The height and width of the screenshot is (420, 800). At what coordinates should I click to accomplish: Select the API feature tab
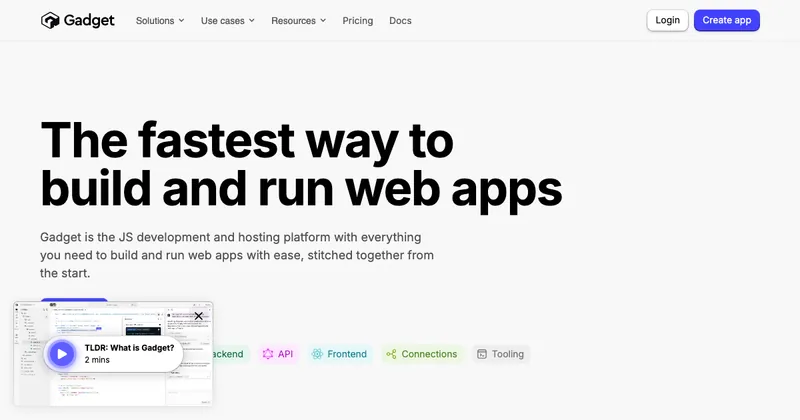point(278,354)
